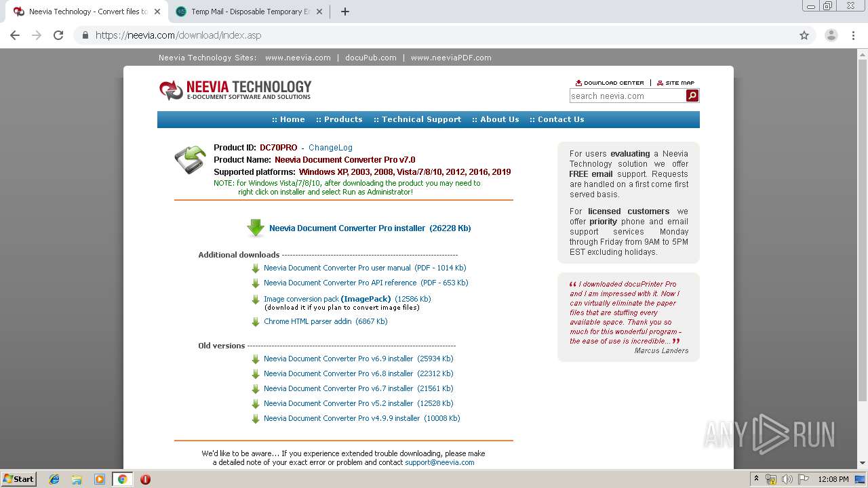Open the ChangeLog link

330,148
